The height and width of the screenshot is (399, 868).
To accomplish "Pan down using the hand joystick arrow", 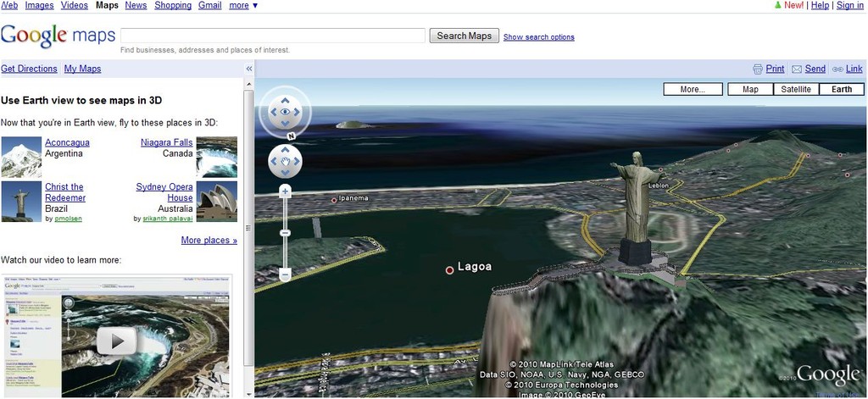I will [285, 173].
